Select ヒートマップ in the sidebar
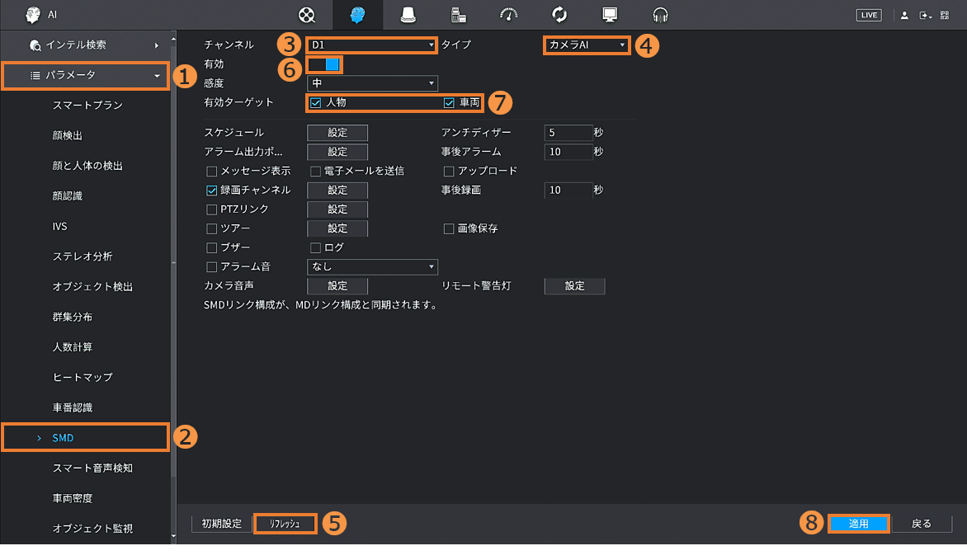 tap(83, 377)
